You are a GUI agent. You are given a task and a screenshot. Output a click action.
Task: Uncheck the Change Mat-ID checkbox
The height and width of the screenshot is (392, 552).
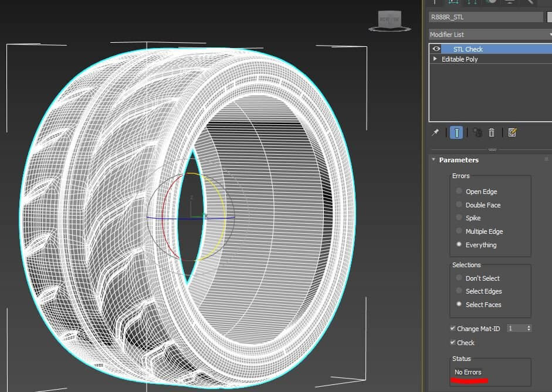tap(453, 328)
